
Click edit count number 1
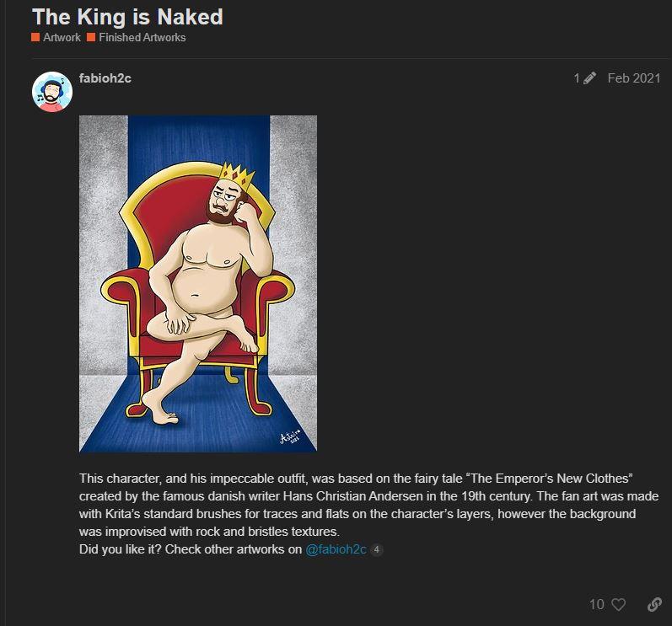coord(577,78)
